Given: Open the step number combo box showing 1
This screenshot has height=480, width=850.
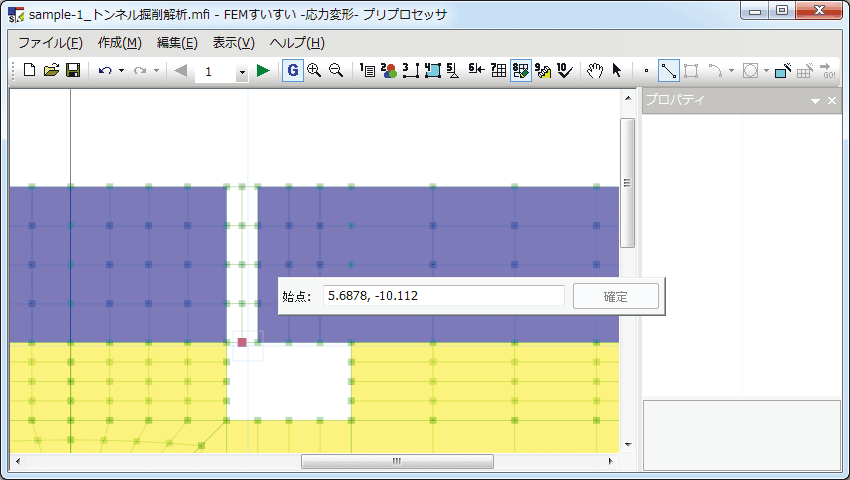Looking at the screenshot, I should pos(221,71).
